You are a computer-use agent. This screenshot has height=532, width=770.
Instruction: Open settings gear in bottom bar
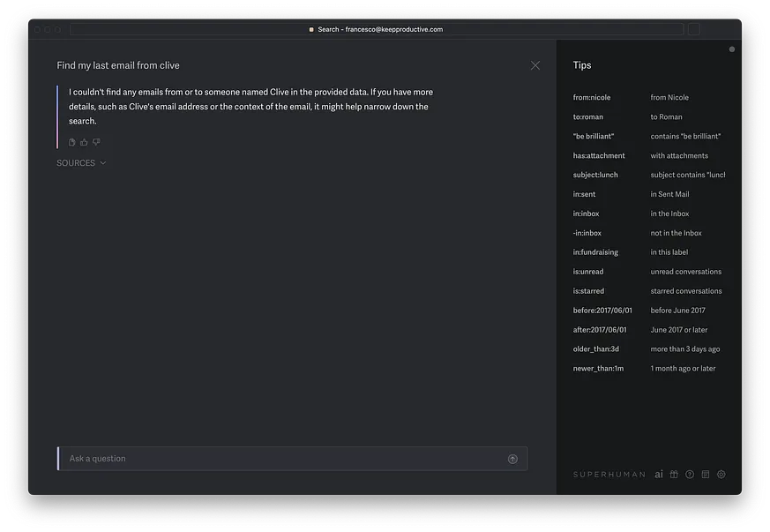[x=721, y=474]
